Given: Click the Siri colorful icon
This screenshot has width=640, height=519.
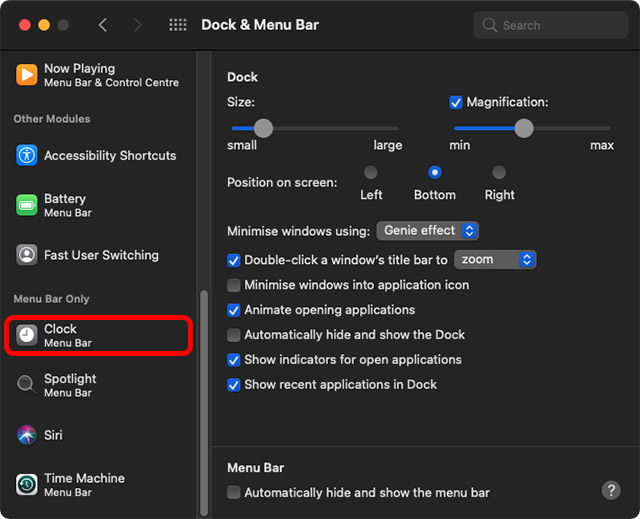Looking at the screenshot, I should (x=27, y=435).
